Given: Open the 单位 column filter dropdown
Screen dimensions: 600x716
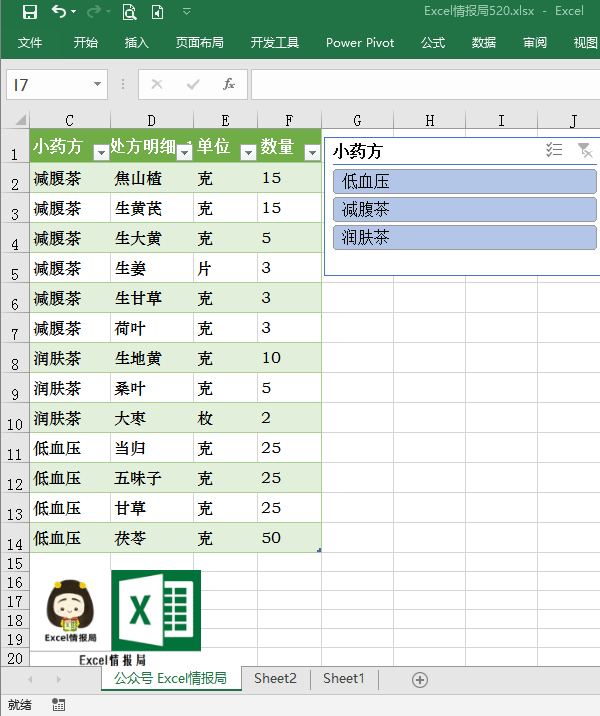Looking at the screenshot, I should tap(248, 152).
